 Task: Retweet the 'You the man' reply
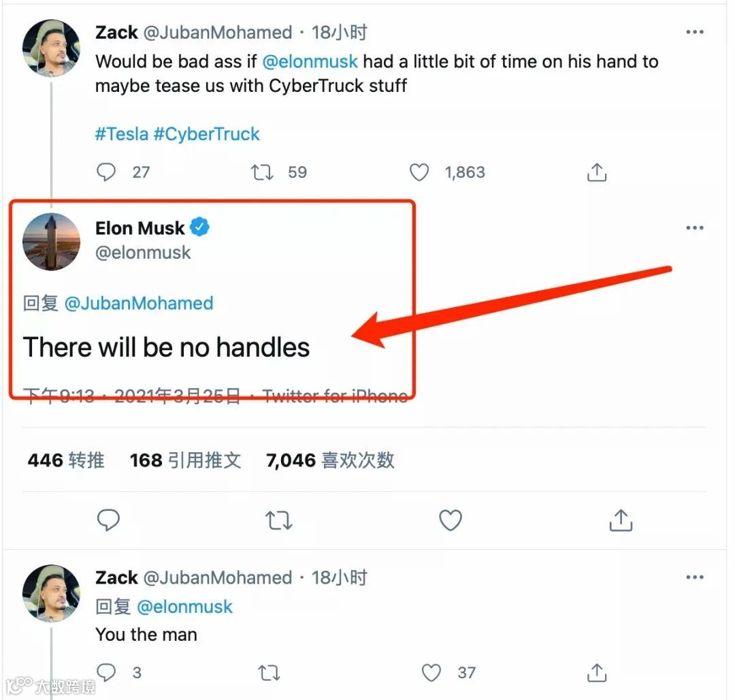pos(269,673)
